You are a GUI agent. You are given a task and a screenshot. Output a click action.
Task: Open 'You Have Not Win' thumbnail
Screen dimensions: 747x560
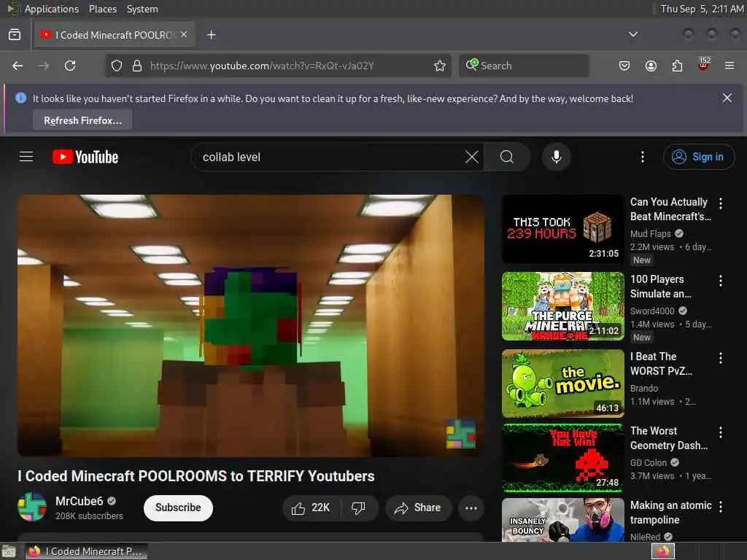[562, 458]
